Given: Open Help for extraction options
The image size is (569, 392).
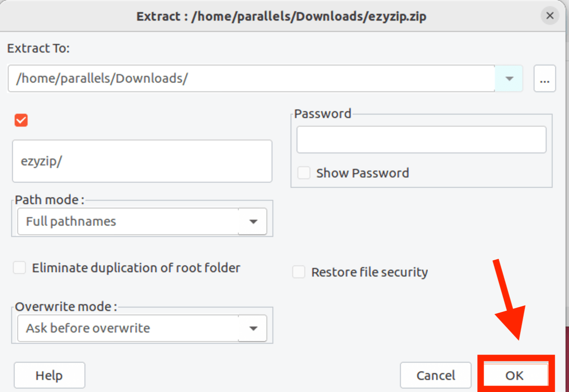Looking at the screenshot, I should coord(49,375).
